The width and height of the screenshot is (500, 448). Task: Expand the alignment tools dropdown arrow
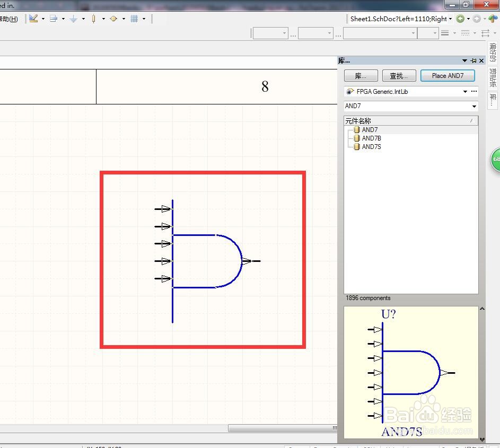pos(63,19)
